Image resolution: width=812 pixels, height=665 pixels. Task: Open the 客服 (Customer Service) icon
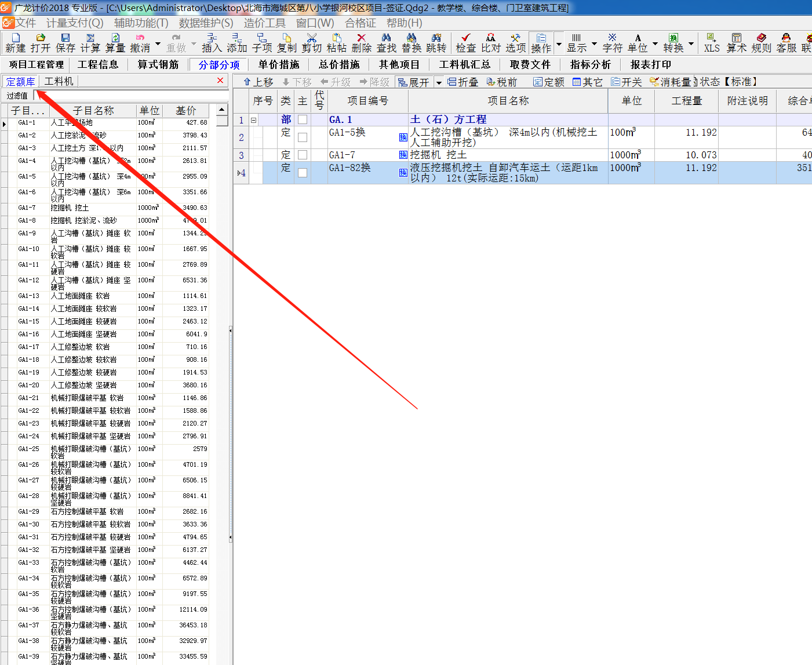pyautogui.click(x=786, y=43)
